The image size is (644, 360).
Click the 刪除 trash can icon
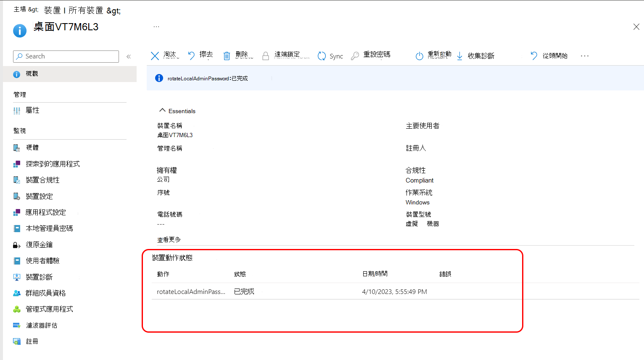(227, 56)
